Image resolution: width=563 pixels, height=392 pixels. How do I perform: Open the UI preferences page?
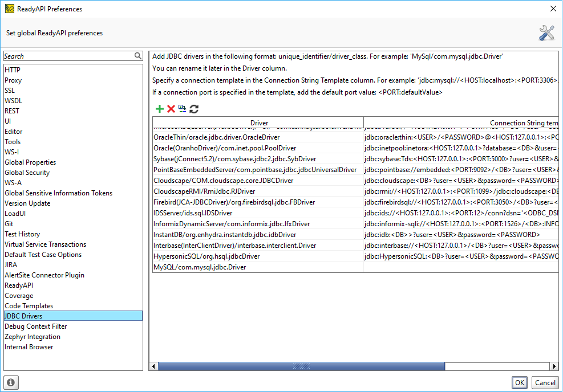click(x=73, y=121)
